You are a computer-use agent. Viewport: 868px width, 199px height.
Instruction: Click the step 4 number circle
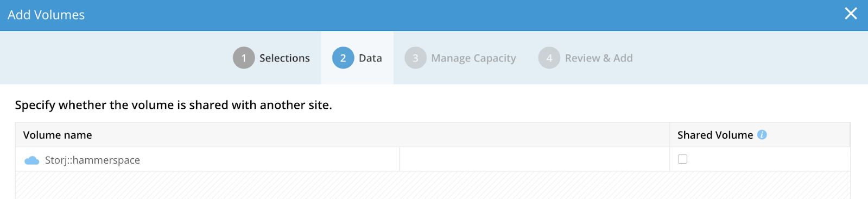coord(549,58)
